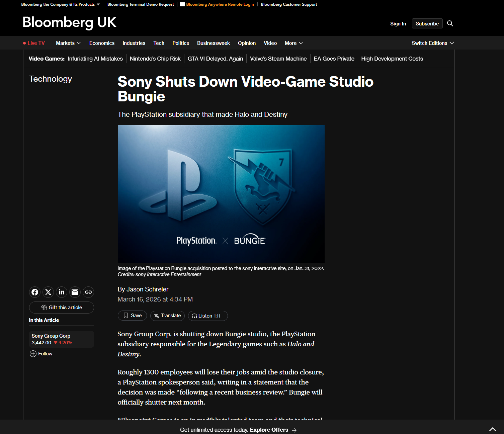The height and width of the screenshot is (434, 504).
Task: Share article on X (Twitter)
Action: pos(48,292)
